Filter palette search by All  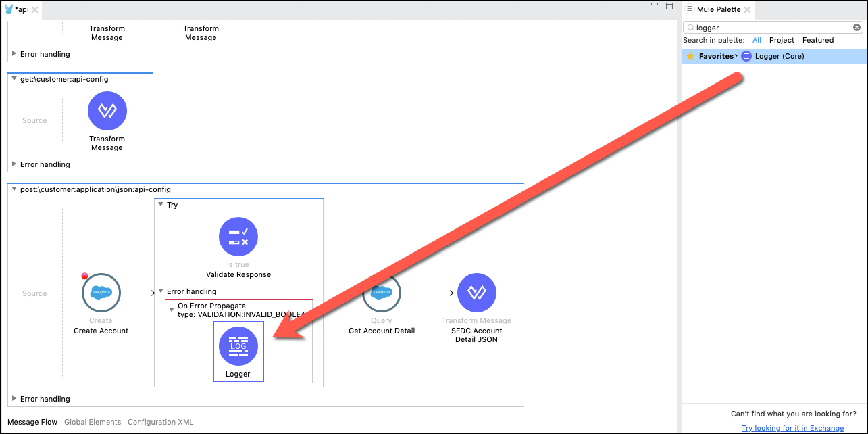[x=757, y=40]
